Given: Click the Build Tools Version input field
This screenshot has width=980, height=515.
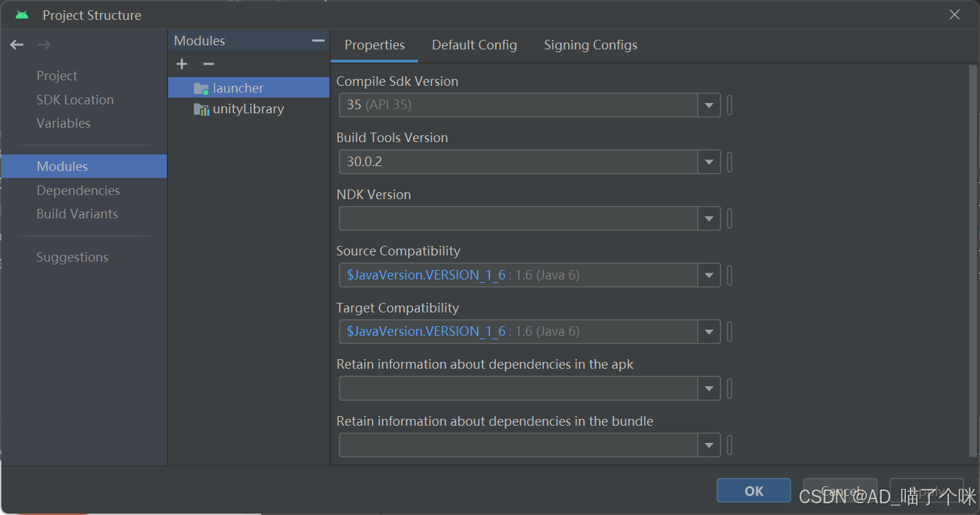Looking at the screenshot, I should 518,163.
